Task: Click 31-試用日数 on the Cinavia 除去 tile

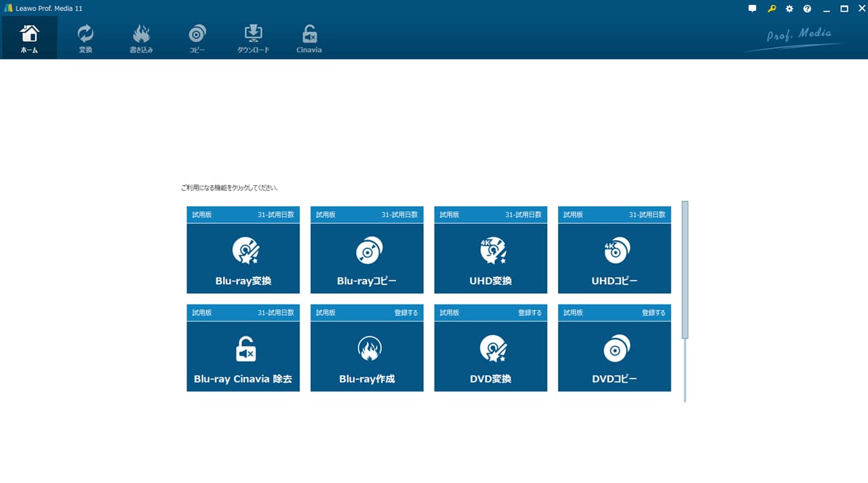Action: [x=276, y=313]
